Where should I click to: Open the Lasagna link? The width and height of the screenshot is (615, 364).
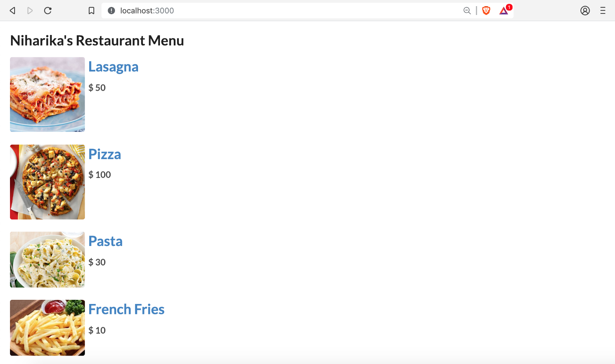113,67
